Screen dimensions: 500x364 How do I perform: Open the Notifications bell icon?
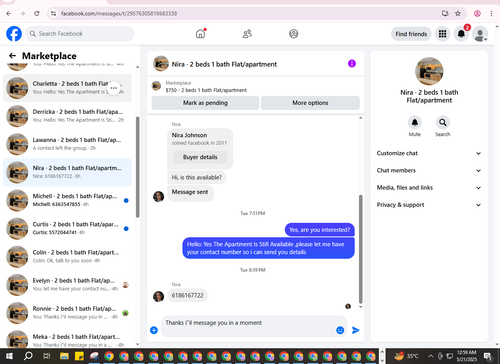461,34
